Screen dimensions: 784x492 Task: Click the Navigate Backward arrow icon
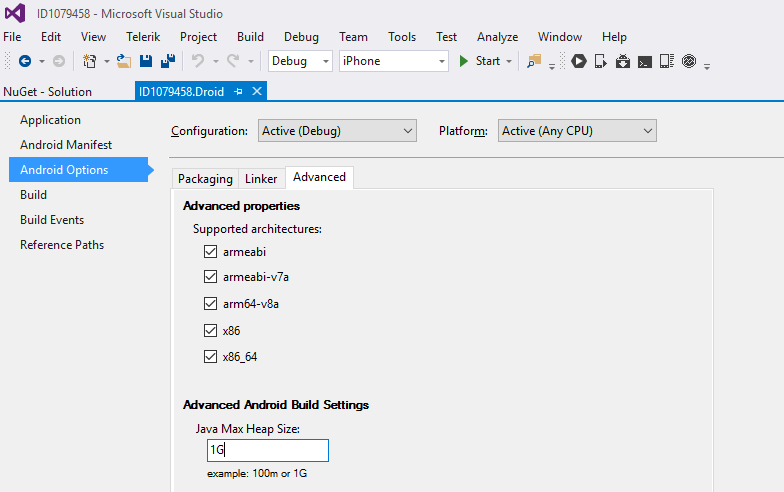point(25,61)
